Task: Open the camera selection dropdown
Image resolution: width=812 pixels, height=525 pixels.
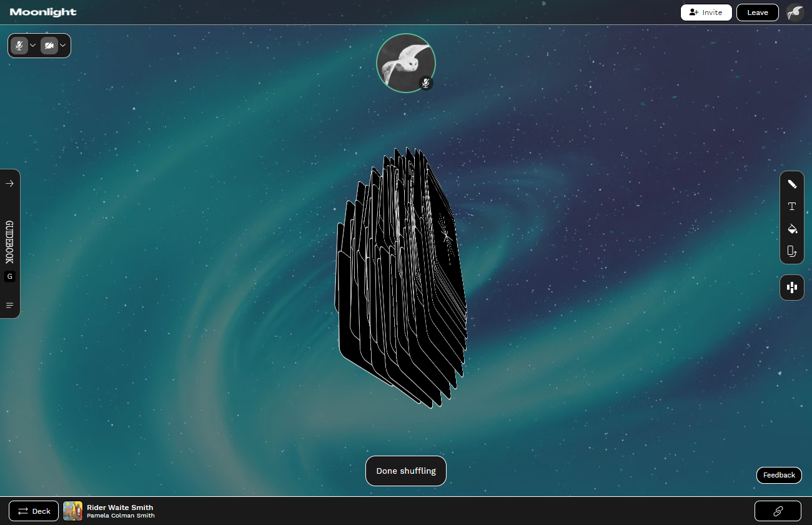Action: 62,45
